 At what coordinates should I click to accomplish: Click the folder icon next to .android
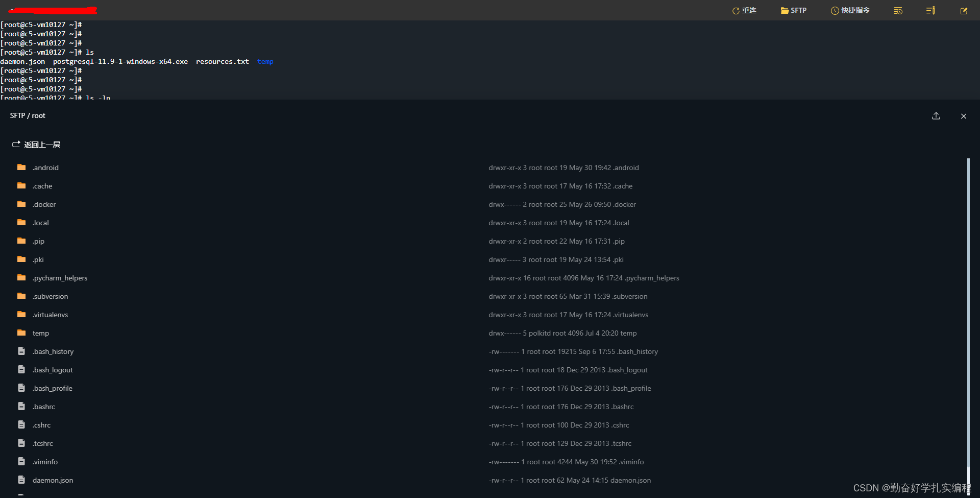click(x=20, y=167)
